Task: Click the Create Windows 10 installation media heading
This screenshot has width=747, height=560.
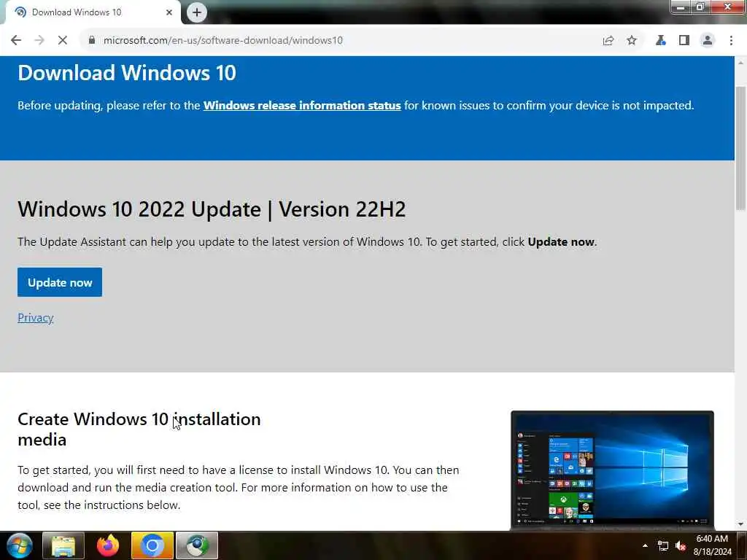Action: tap(139, 429)
